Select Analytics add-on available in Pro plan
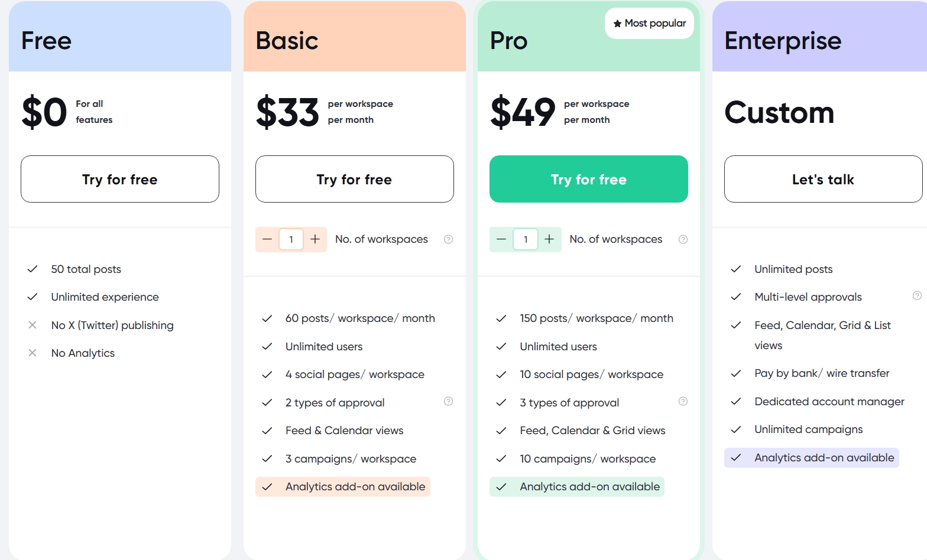Viewport: 927px width, 560px height. coord(589,487)
